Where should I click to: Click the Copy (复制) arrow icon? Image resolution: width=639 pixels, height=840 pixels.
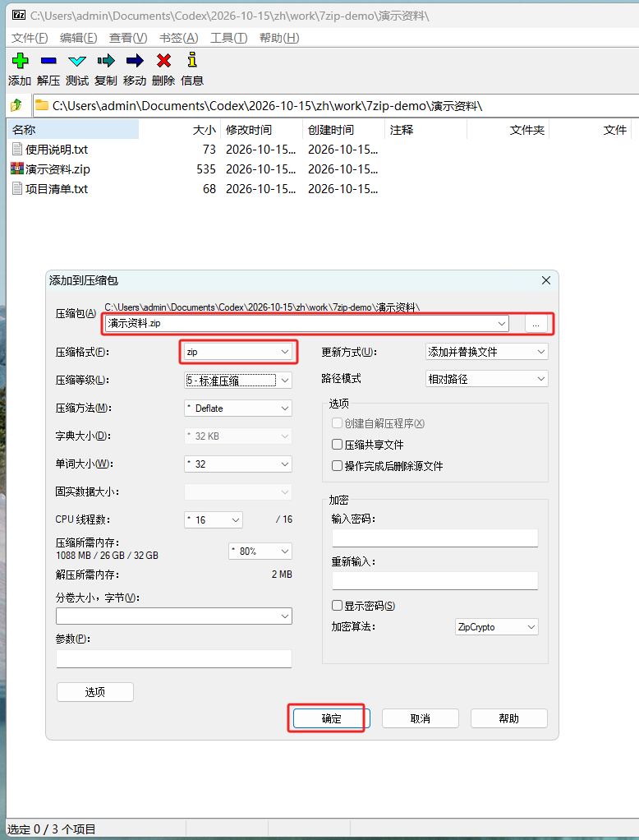click(106, 61)
